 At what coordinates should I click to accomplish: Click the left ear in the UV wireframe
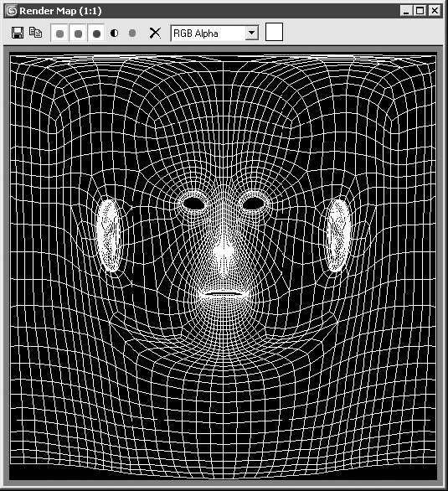point(109,235)
